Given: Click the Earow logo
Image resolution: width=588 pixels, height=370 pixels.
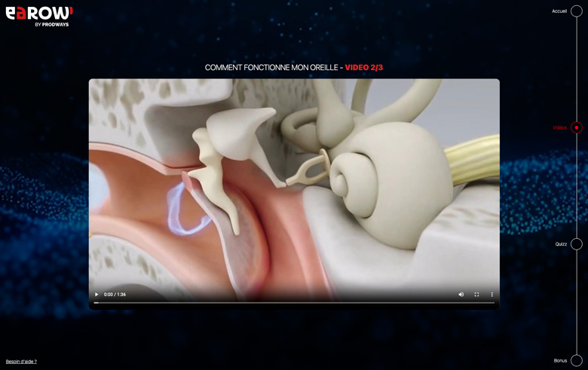Looking at the screenshot, I should [39, 13].
